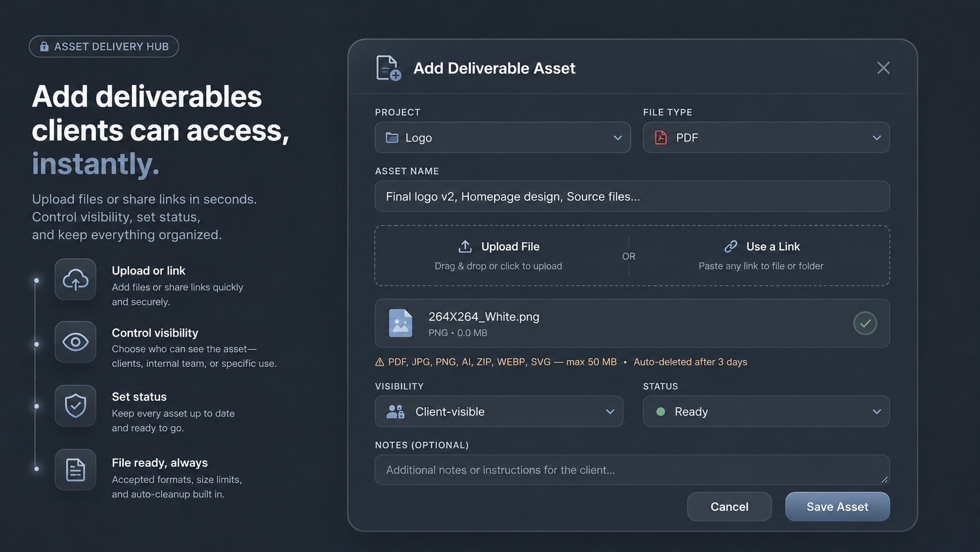Open the File Type dropdown showing PDF

click(766, 137)
